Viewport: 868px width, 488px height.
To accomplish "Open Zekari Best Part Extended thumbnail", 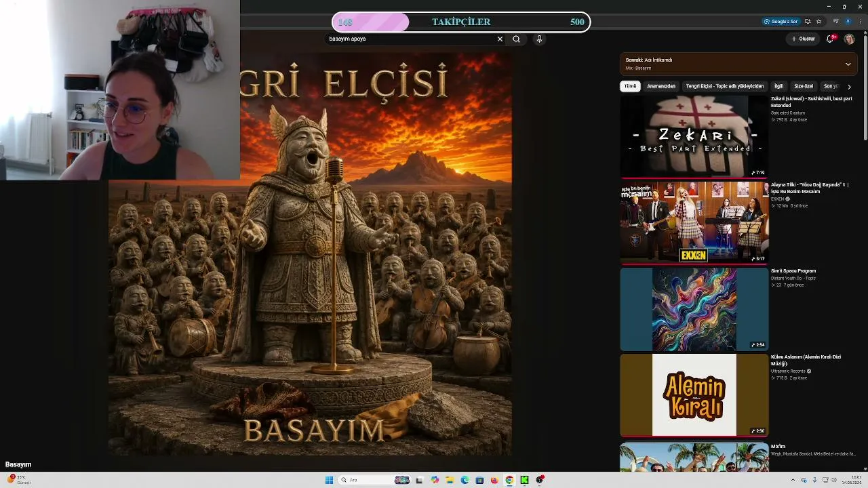I will pos(694,136).
